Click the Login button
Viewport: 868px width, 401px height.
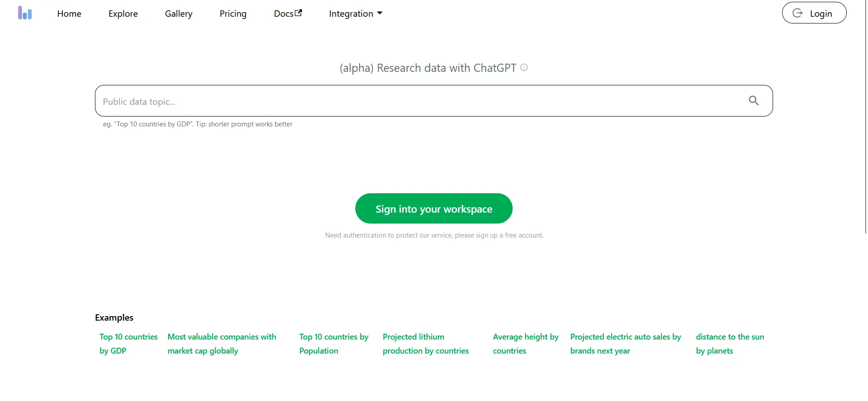click(x=814, y=13)
